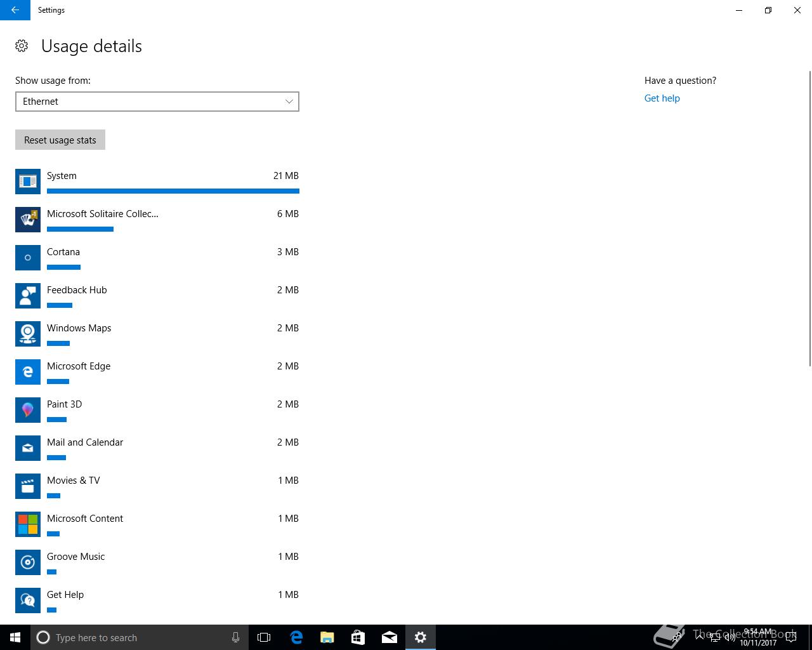This screenshot has height=650, width=812.
Task: Open Mail from the taskbar
Action: click(389, 637)
